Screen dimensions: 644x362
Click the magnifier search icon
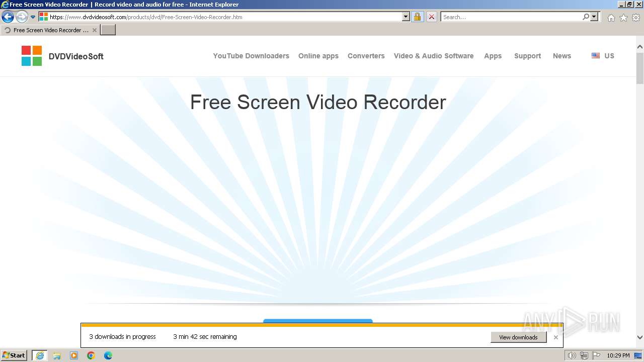coord(586,17)
